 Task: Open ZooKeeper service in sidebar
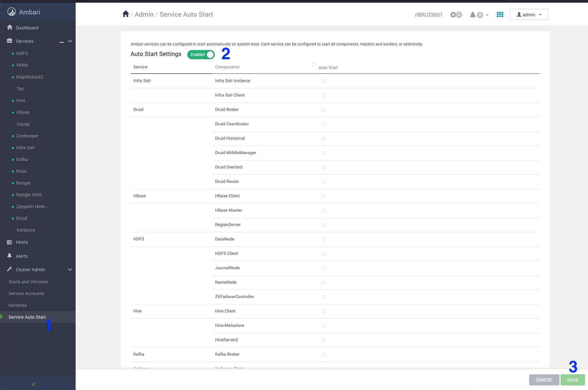pyautogui.click(x=27, y=136)
